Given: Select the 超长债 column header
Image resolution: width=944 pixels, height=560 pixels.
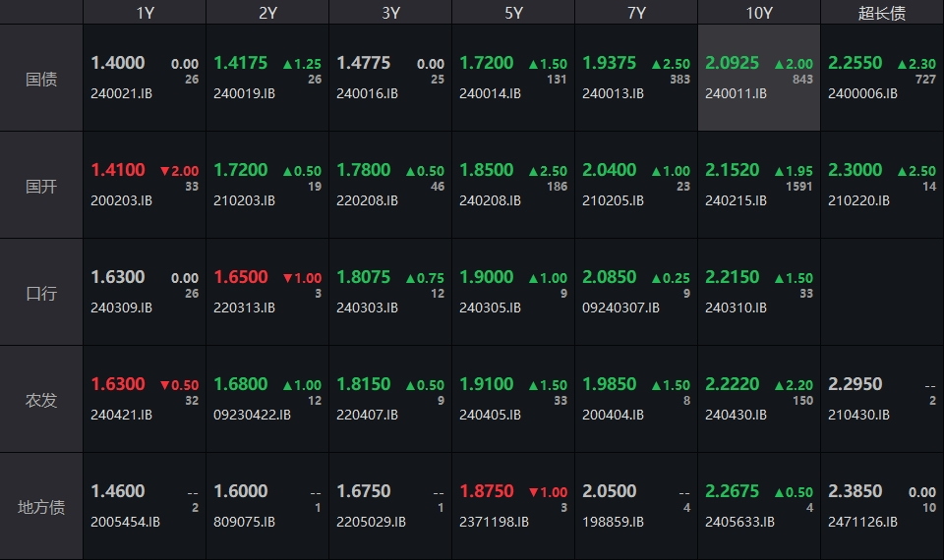Looking at the screenshot, I should pos(882,13).
